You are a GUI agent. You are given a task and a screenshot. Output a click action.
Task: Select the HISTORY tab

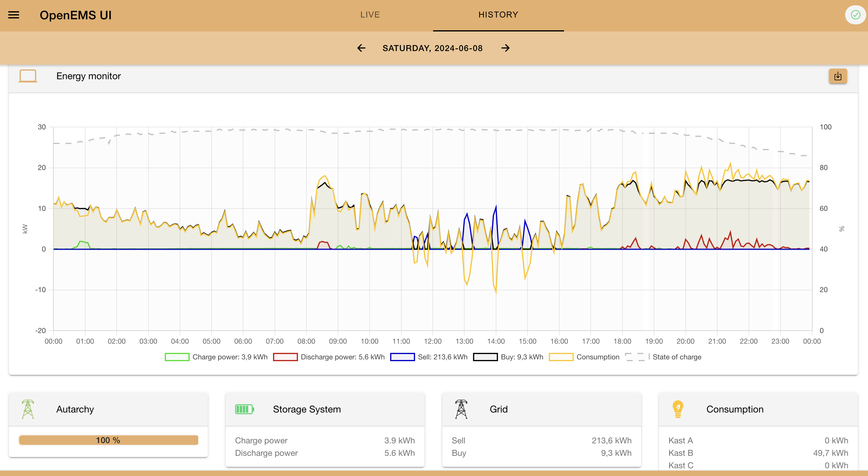(498, 15)
